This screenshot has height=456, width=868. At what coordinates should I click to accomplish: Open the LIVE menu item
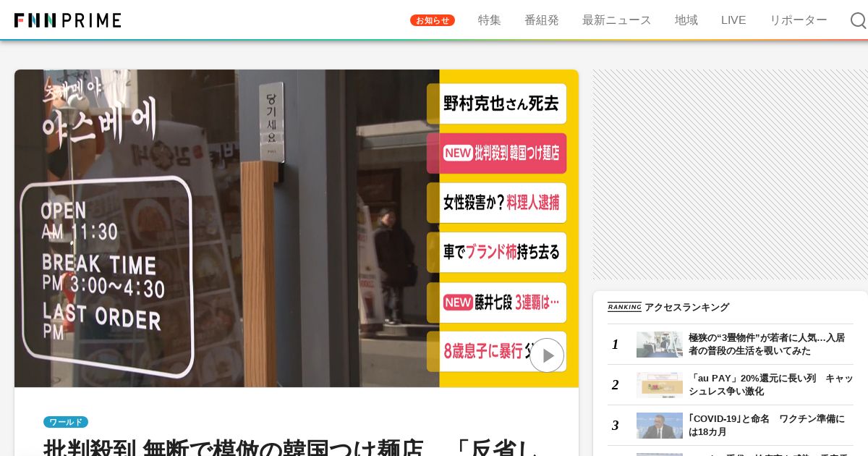pos(733,20)
